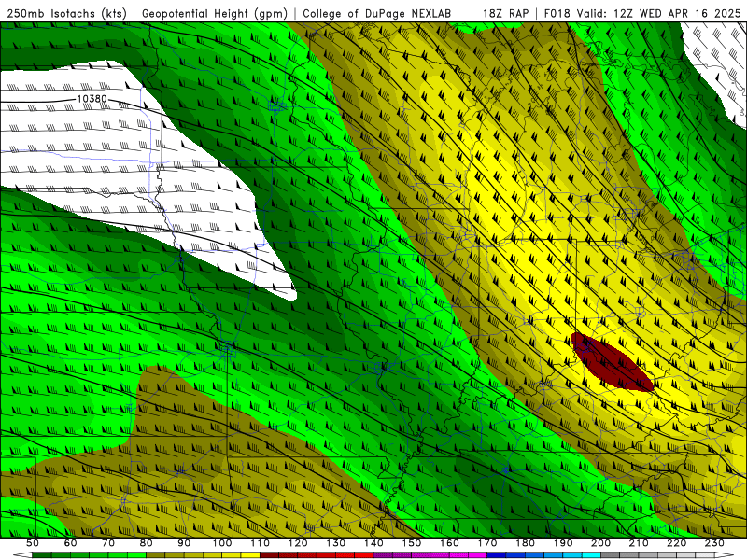
Task: Click the 200 label on color scale
Action: click(x=600, y=543)
